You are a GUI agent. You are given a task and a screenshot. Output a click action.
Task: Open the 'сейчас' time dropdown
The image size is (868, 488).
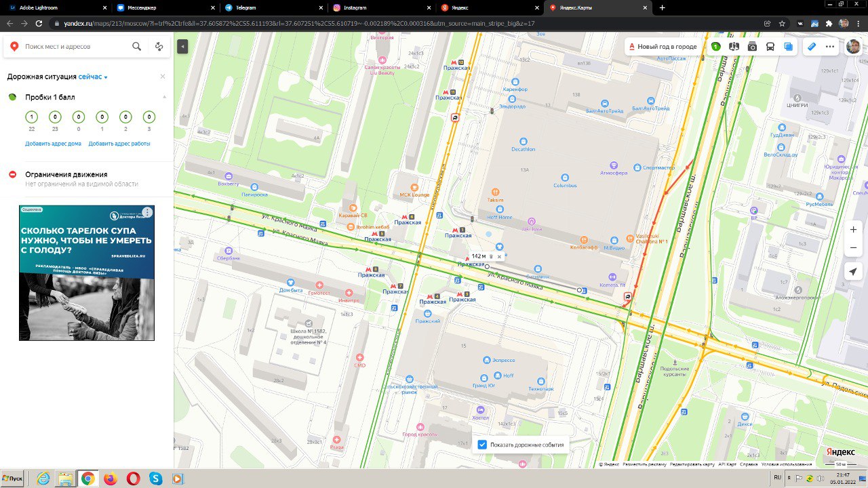point(93,77)
